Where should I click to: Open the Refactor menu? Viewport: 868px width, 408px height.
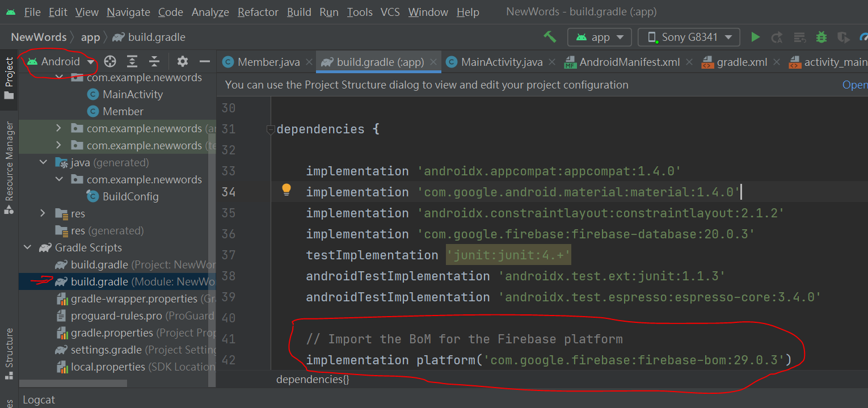[x=258, y=12]
